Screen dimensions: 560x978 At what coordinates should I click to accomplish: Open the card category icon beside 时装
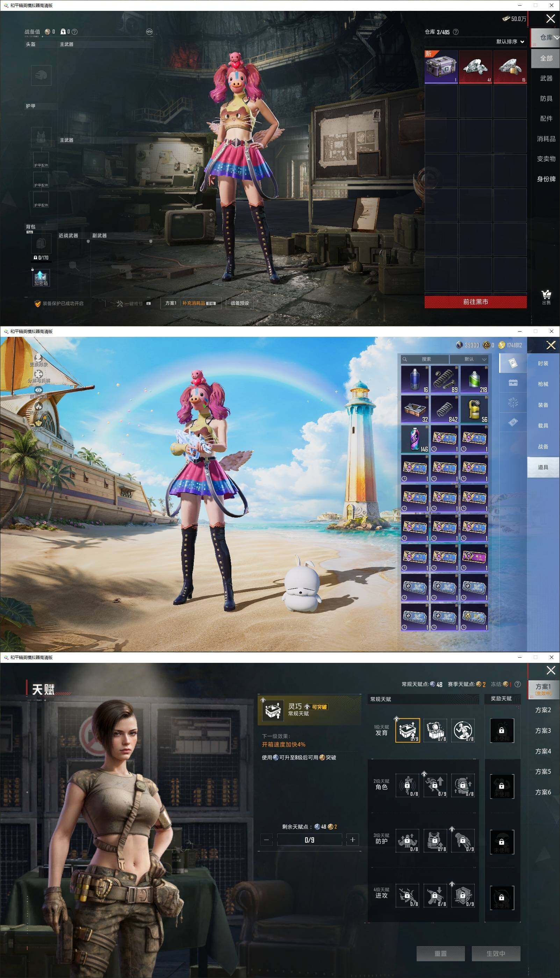pos(513,363)
